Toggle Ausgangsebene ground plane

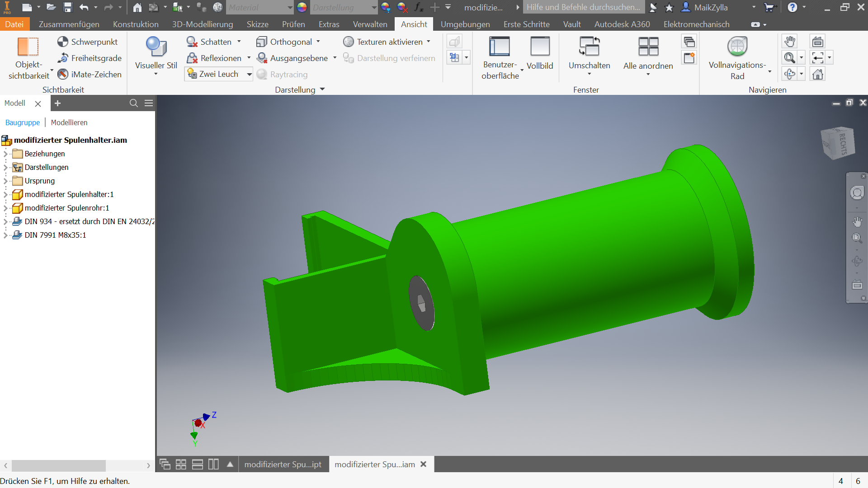(292, 58)
